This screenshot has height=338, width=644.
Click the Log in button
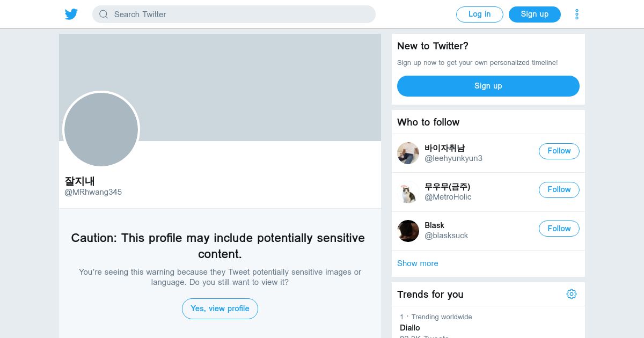[x=480, y=14]
